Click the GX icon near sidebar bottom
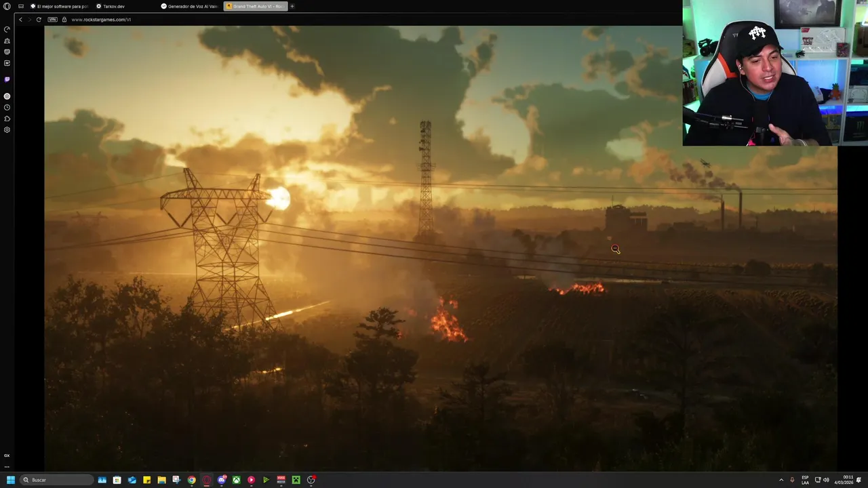This screenshot has width=868, height=488. (x=7, y=455)
